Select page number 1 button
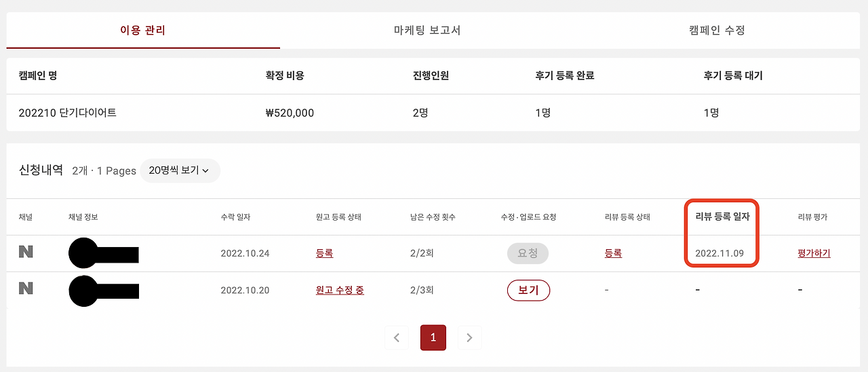The width and height of the screenshot is (868, 372). pos(433,337)
